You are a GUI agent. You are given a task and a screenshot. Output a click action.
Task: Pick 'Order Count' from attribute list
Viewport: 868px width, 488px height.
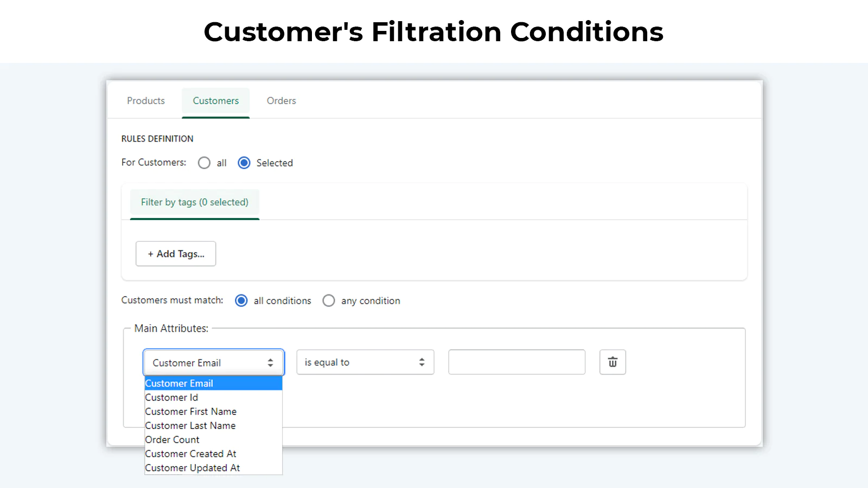[173, 440]
